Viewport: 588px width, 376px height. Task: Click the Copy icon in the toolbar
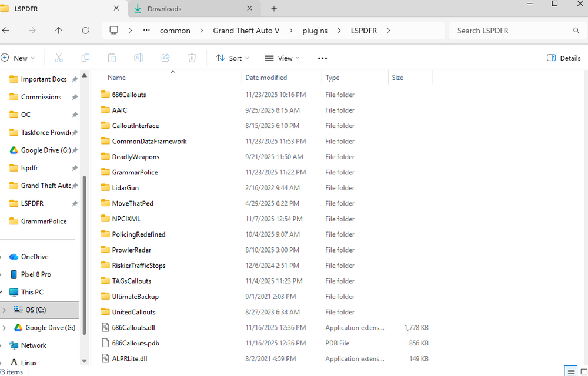85,58
